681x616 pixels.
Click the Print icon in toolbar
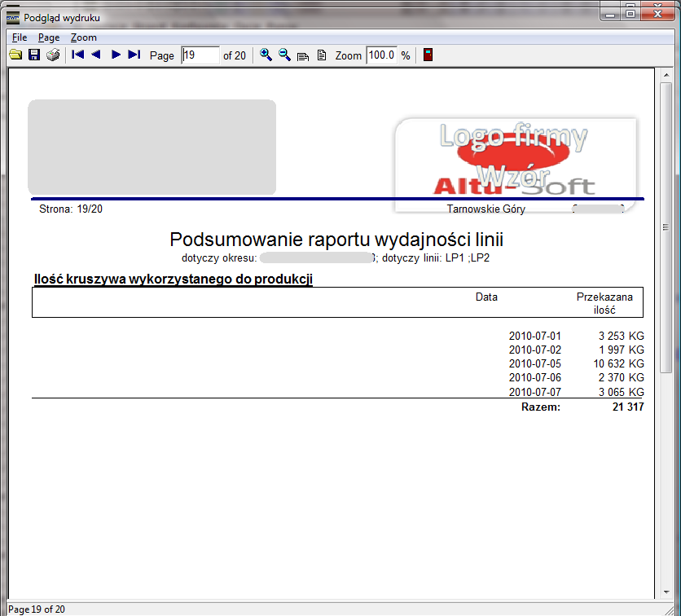[x=53, y=55]
